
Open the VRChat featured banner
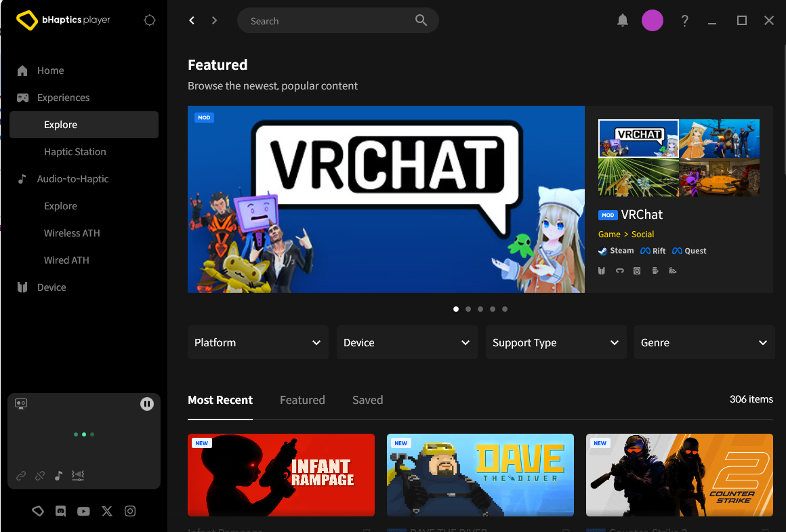pos(386,199)
